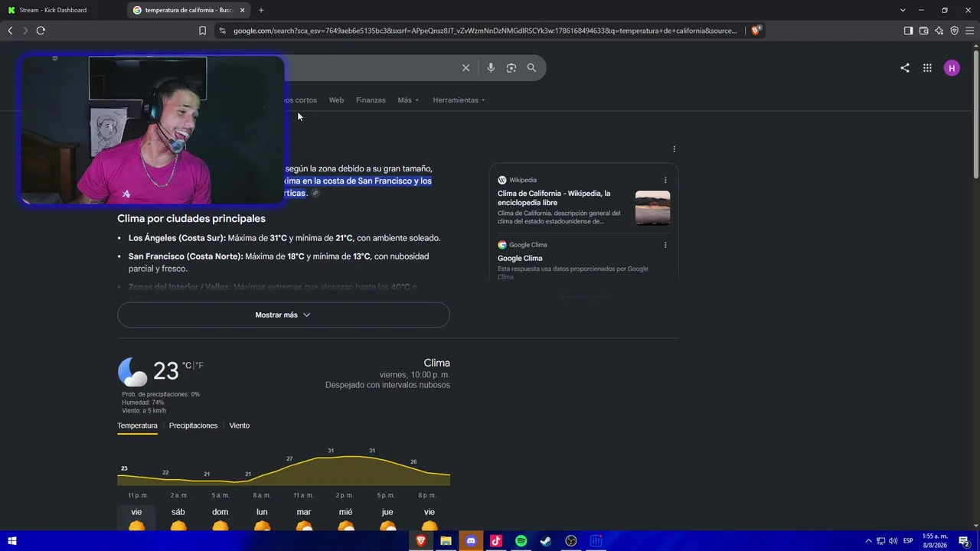Submit search with magnifying glass icon
This screenshot has width=980, height=551.
click(x=531, y=68)
